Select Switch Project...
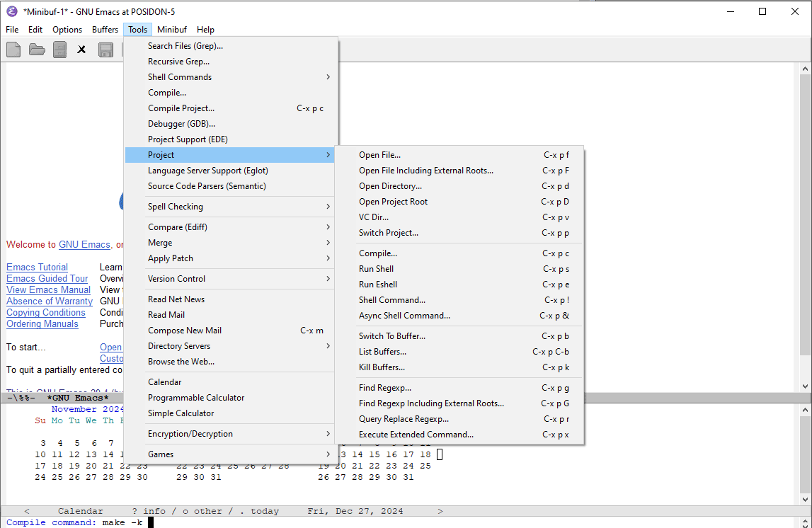This screenshot has height=528, width=812. click(459, 233)
